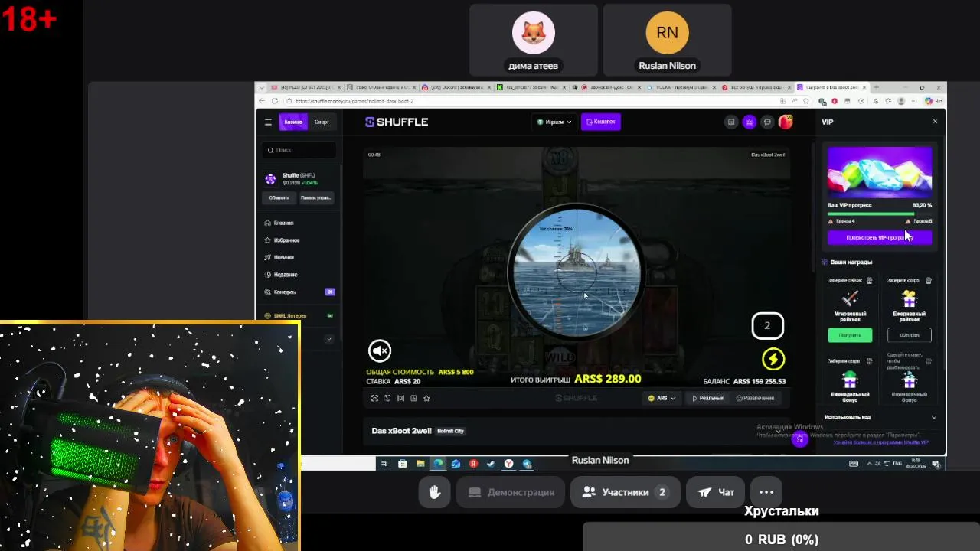
Task: Click Просмотреть VIP-программу button
Action: click(880, 237)
